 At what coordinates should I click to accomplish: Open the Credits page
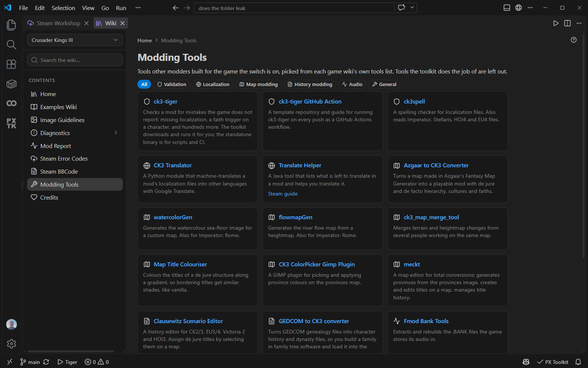click(75, 197)
